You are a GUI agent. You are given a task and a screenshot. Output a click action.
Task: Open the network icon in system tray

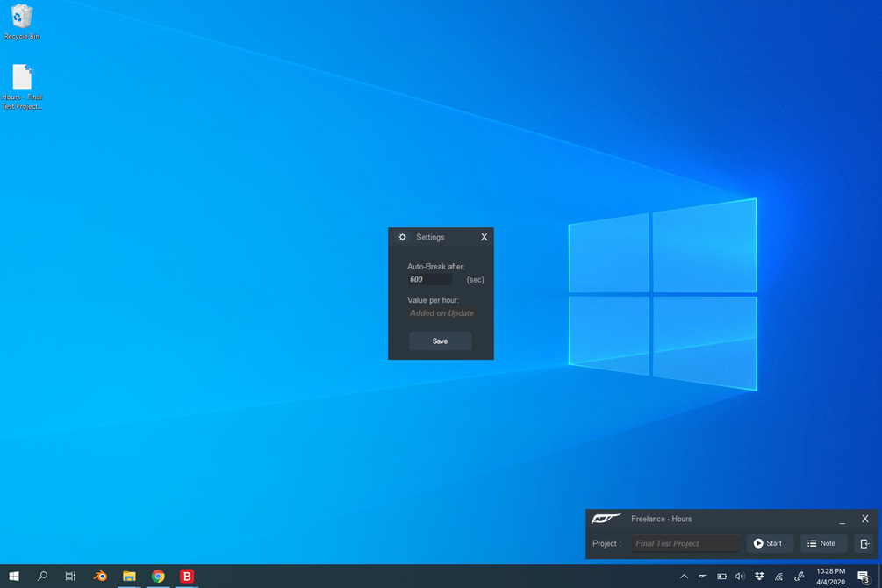point(779,577)
